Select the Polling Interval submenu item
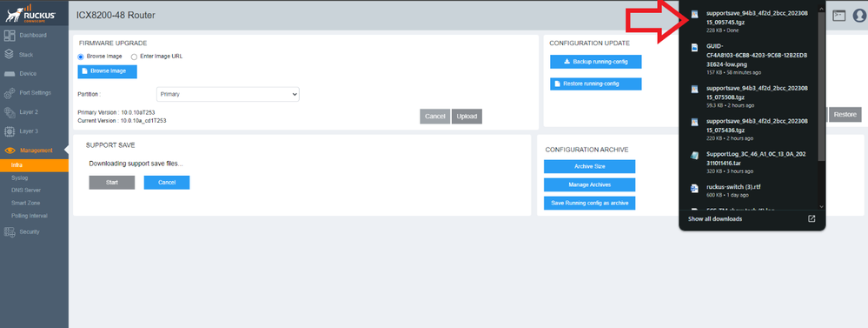The image size is (868, 328). [30, 216]
